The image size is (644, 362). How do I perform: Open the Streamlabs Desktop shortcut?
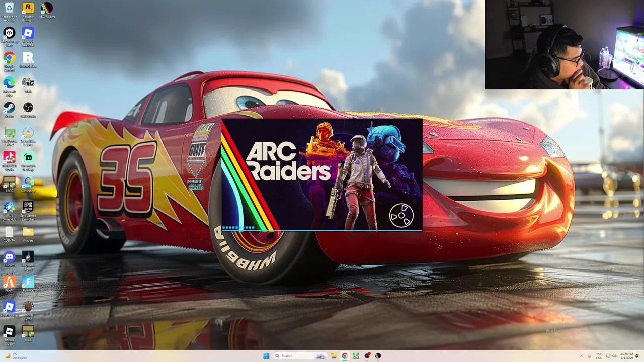[28, 161]
